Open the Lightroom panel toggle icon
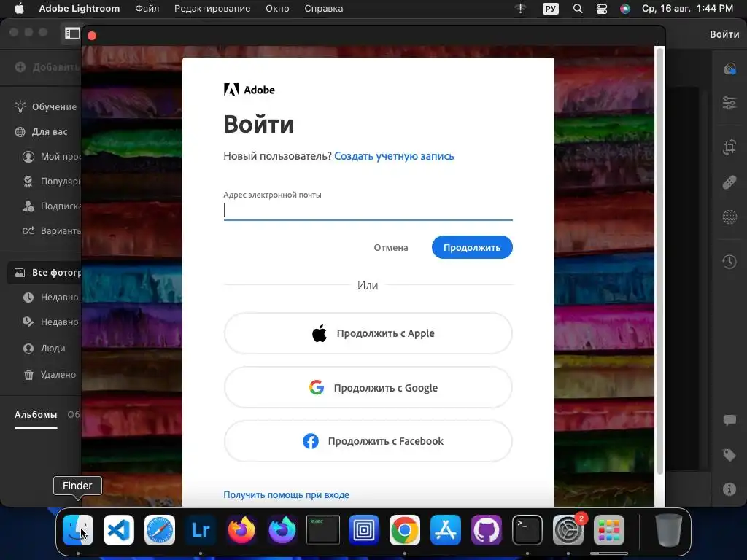 [x=72, y=34]
